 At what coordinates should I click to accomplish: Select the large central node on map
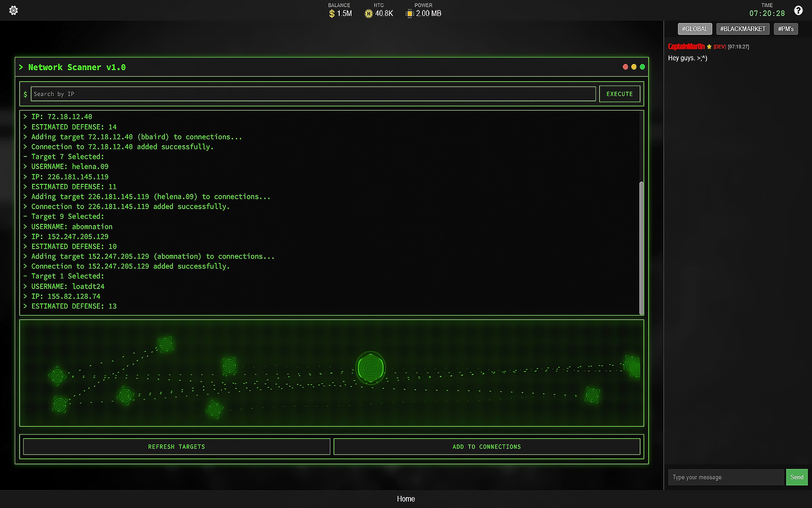click(x=370, y=368)
